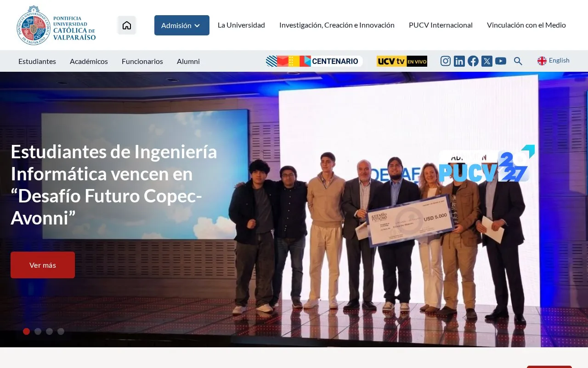Click the headline about Desafío Futuro Copec-Avonni
588x368 pixels.
(x=114, y=185)
